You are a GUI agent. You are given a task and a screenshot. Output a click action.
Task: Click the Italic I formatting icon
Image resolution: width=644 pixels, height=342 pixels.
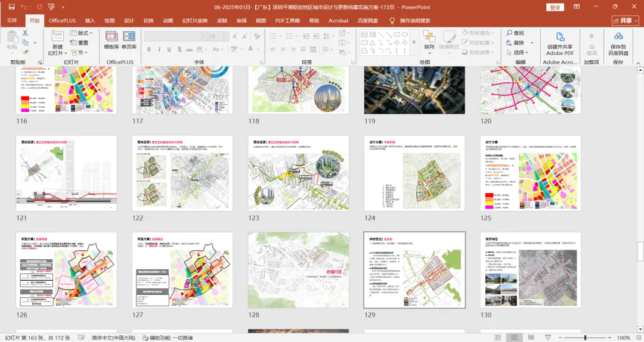(159, 49)
